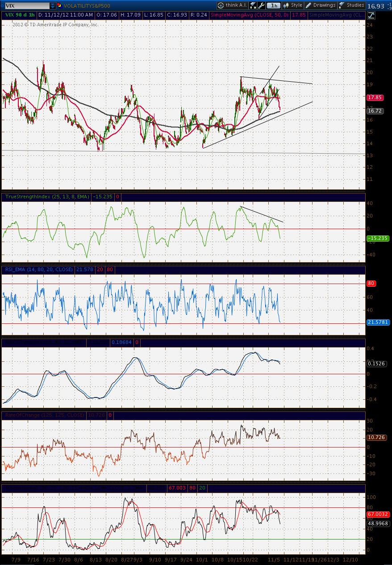Click the 67.003 stochastic value in study header
The image size is (392, 565).
pyautogui.click(x=177, y=488)
